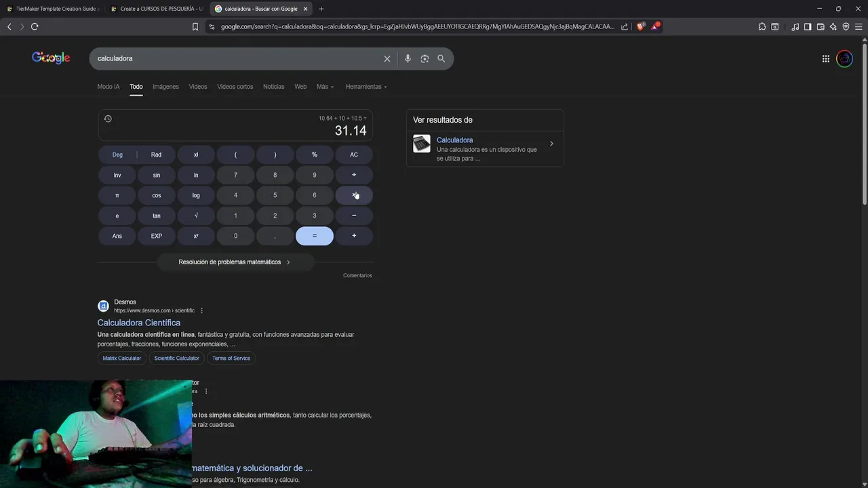Close the calculadora Google tab
The image size is (868, 488).
[306, 9]
